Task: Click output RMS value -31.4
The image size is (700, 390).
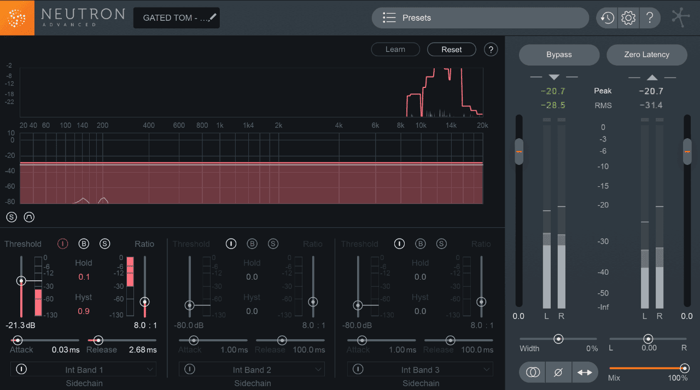Action: pos(651,105)
